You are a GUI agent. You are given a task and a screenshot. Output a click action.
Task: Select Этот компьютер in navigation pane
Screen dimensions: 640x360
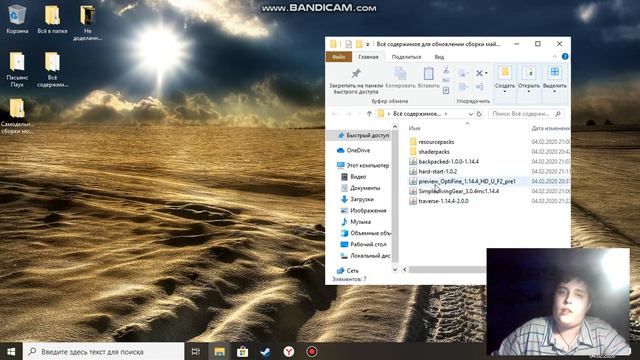coord(363,165)
